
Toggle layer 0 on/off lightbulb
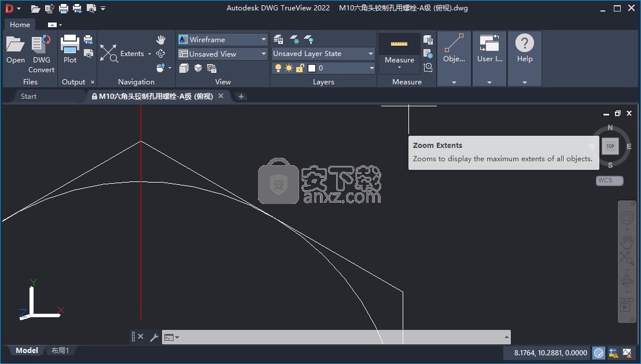[278, 68]
